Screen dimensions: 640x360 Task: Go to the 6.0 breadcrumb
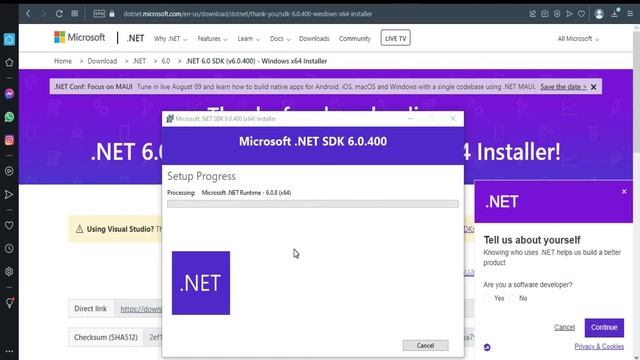166,61
